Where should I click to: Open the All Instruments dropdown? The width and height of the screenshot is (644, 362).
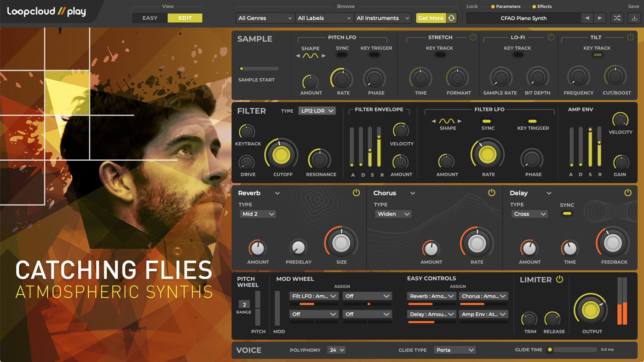point(383,18)
